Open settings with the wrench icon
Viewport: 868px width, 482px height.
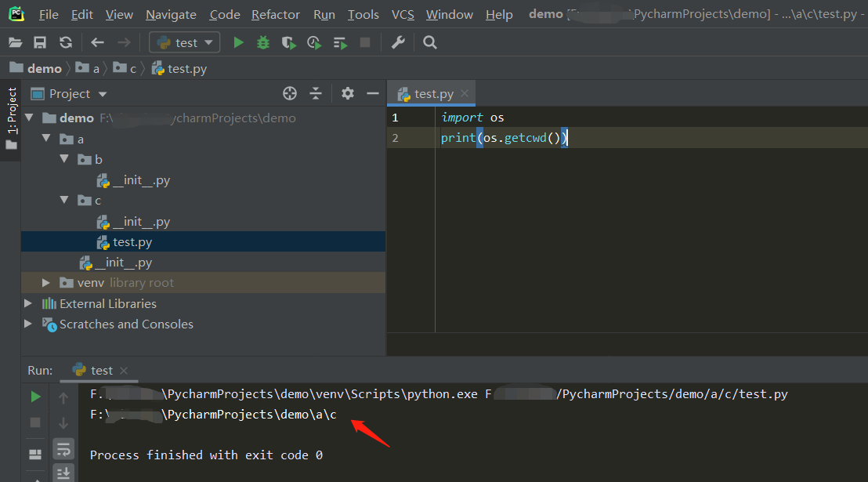click(x=398, y=42)
